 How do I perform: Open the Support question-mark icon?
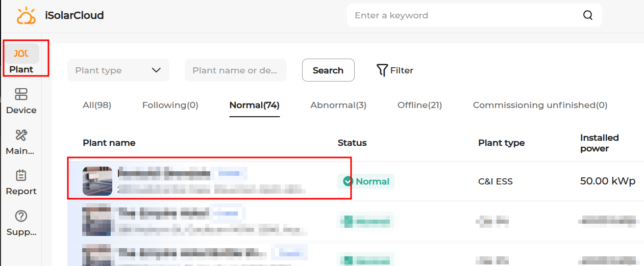(21, 216)
